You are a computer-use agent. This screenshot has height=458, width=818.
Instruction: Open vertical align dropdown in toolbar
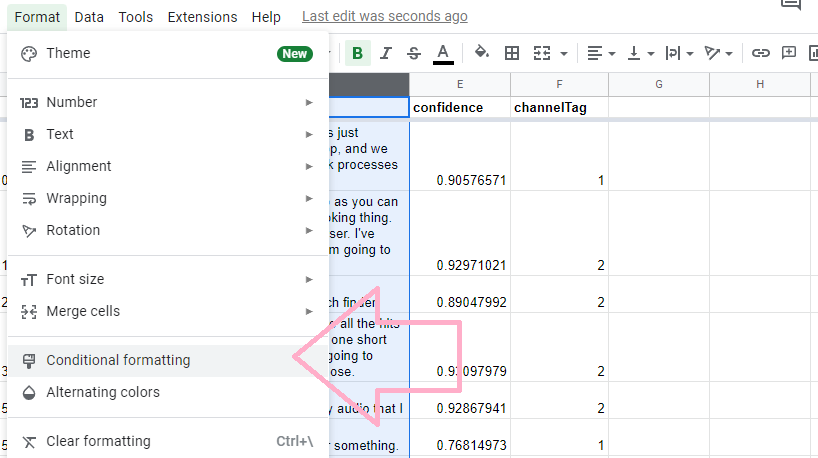(640, 53)
